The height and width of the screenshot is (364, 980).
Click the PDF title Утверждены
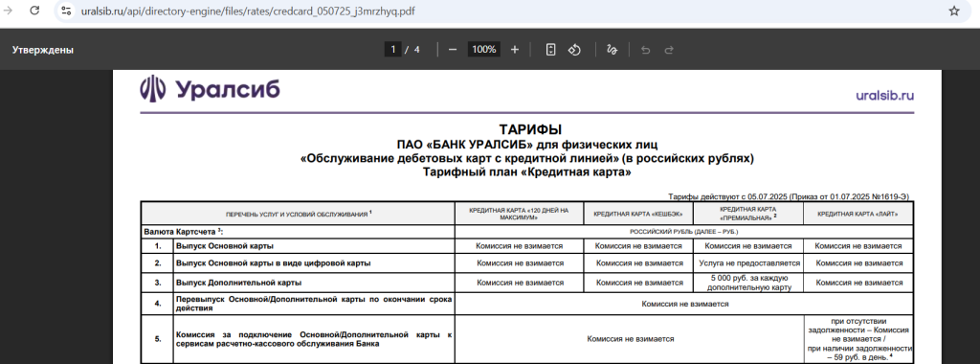pos(42,50)
